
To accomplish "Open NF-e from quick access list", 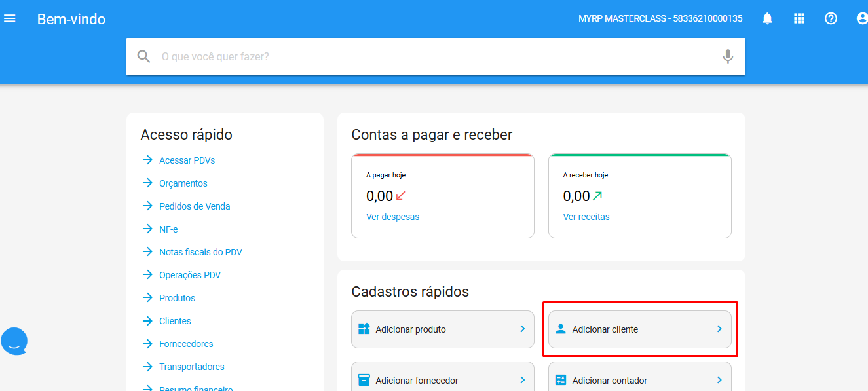I will pyautogui.click(x=168, y=229).
